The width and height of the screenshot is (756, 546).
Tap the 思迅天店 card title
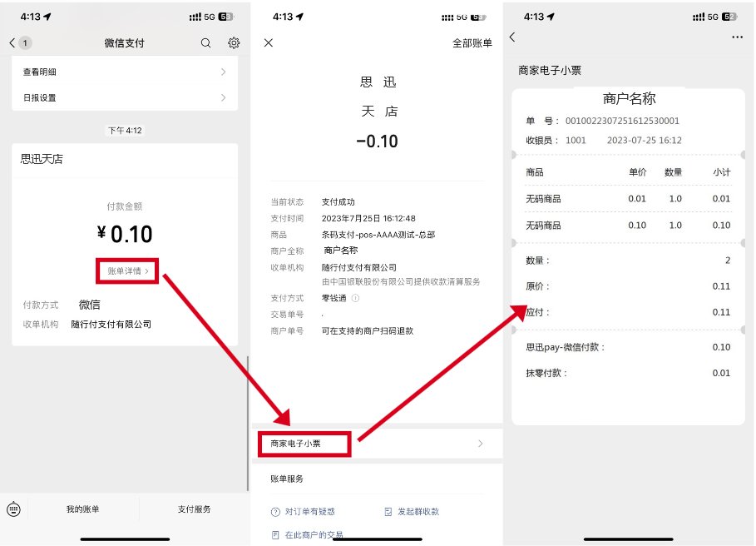(x=42, y=159)
